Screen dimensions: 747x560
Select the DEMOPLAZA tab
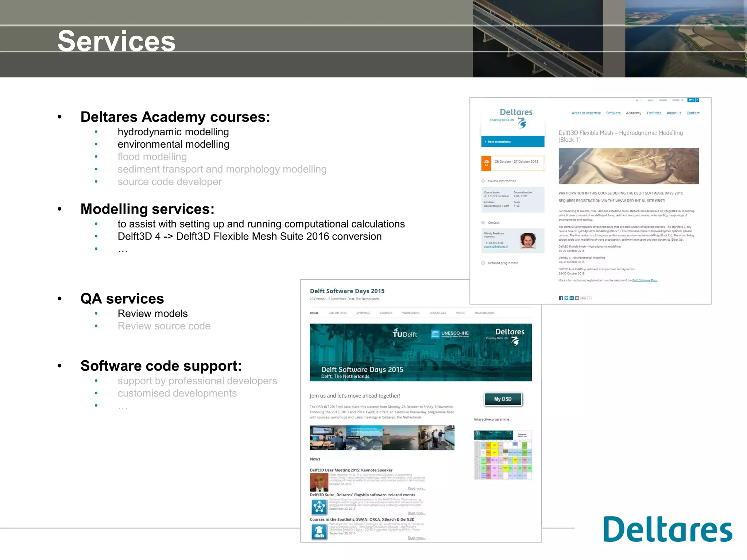coord(438,313)
